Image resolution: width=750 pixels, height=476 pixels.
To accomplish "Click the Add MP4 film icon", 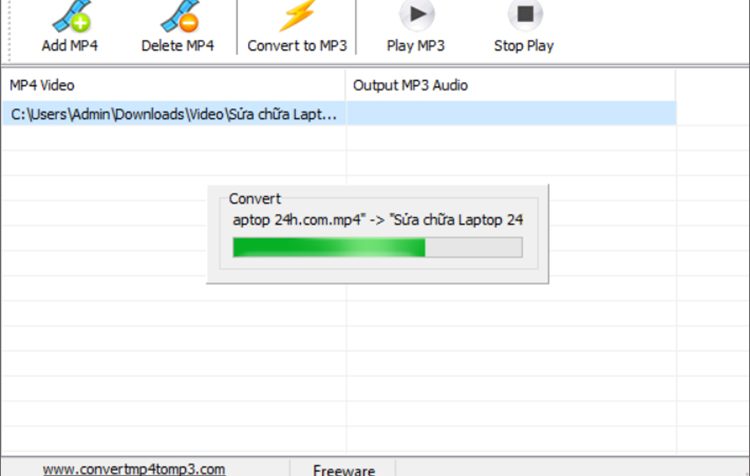I will pyautogui.click(x=72, y=16).
